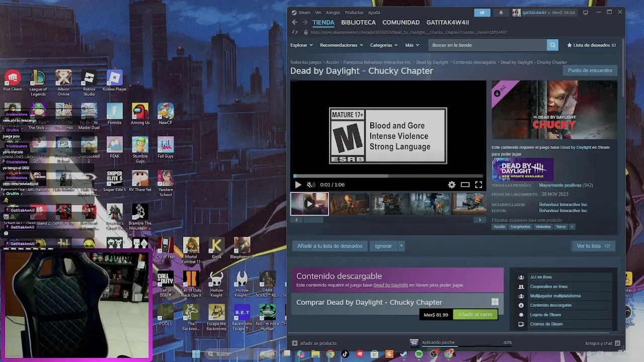Screen dimensions: 644x362
Task: Click the store search magnifier button
Action: [x=552, y=45]
